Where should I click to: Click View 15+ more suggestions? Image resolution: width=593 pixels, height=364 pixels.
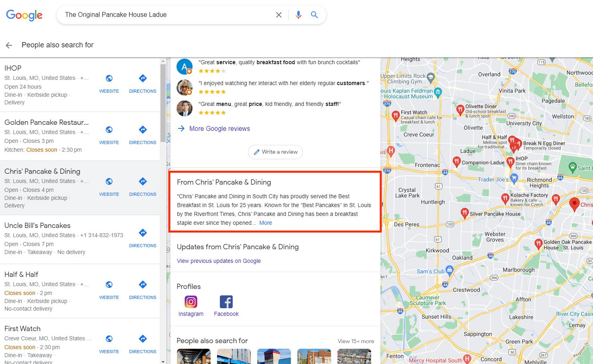pyautogui.click(x=355, y=341)
